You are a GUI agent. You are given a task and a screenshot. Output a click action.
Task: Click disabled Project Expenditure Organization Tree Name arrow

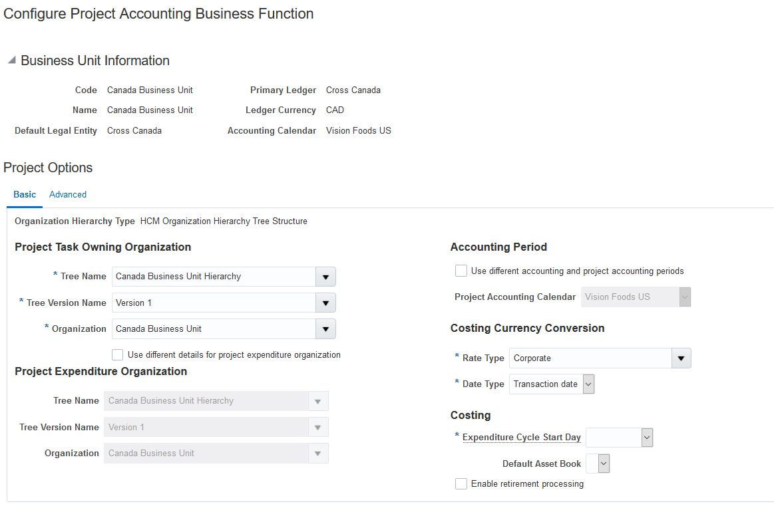pos(317,401)
